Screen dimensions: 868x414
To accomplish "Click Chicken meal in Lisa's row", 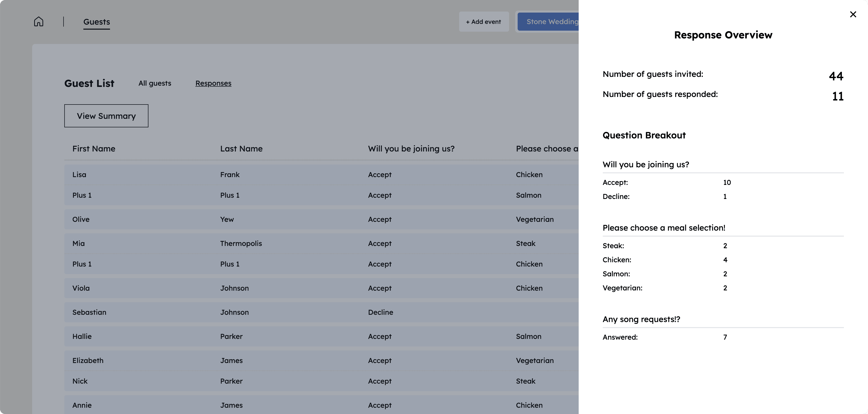I will [x=529, y=175].
